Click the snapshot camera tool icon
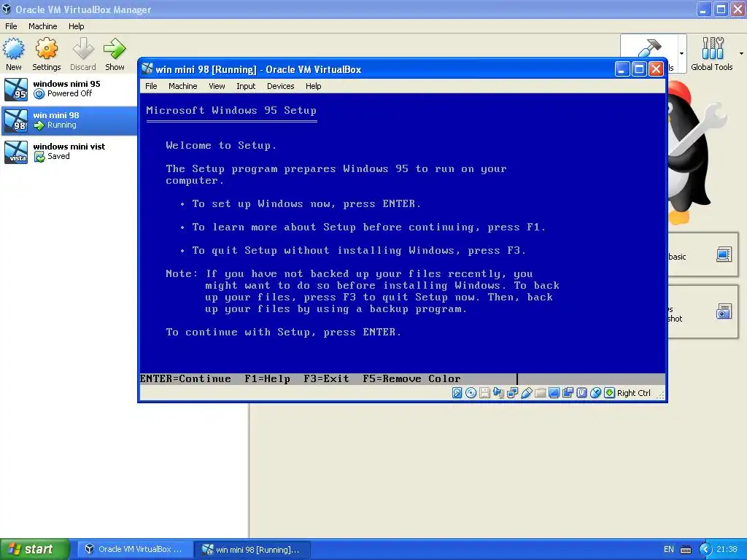The image size is (747, 560). pyautogui.click(x=724, y=312)
